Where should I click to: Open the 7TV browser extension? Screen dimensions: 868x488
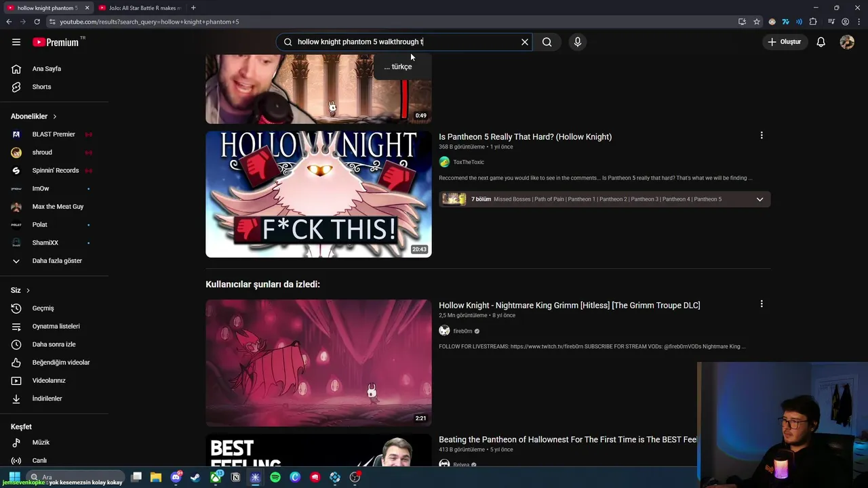pyautogui.click(x=785, y=22)
